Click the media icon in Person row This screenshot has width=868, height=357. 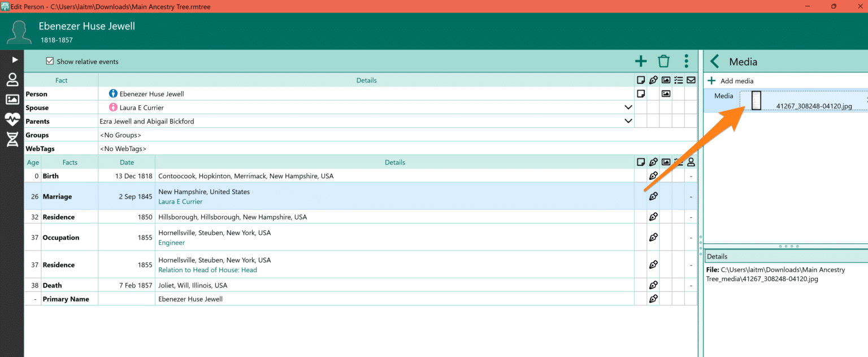[666, 94]
